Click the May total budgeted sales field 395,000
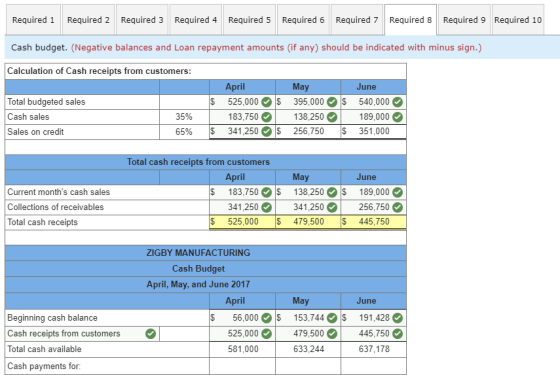 [308, 102]
